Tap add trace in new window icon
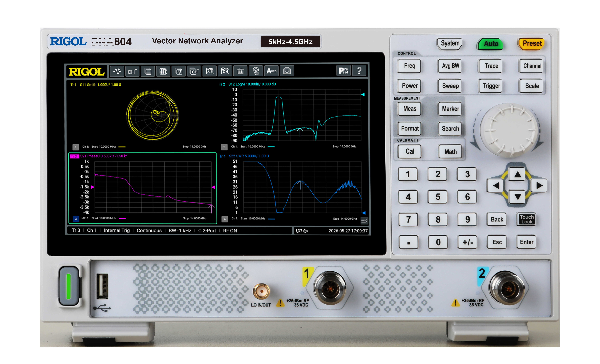Image resolution: width=600 pixels, height=364 pixels. click(179, 71)
